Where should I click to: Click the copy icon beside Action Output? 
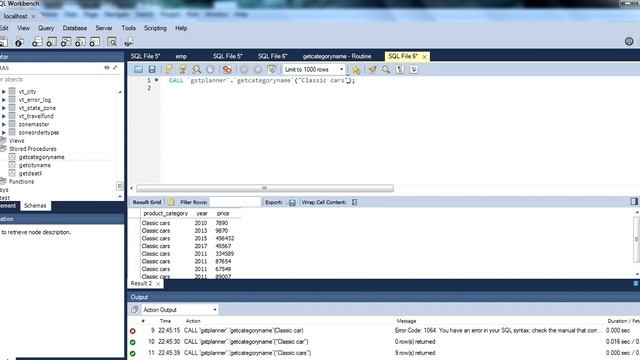tap(134, 310)
